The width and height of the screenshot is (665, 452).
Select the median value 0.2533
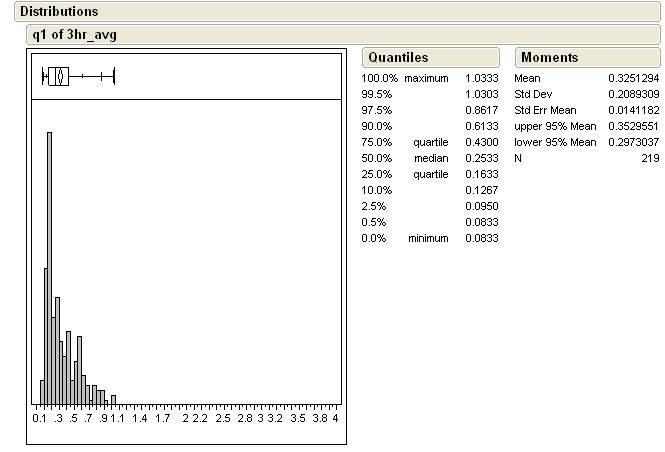481,158
